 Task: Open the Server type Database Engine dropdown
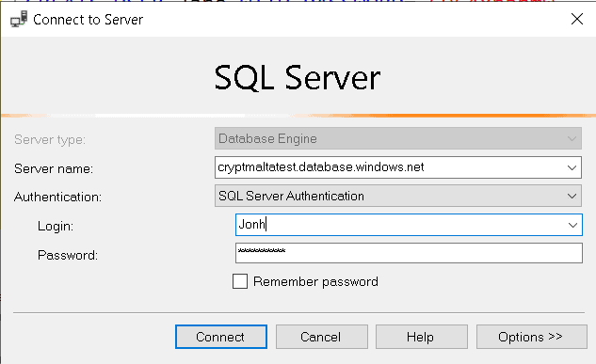tap(398, 138)
